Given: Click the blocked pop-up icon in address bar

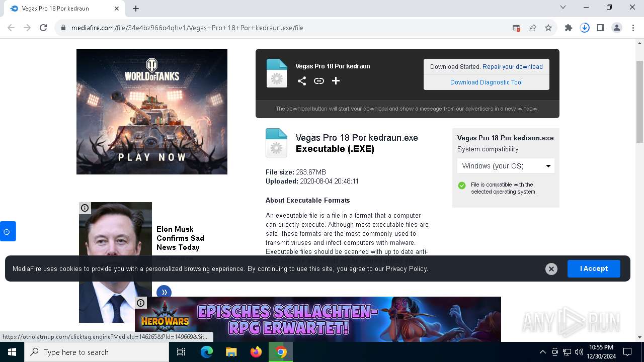Looking at the screenshot, I should 516,28.
